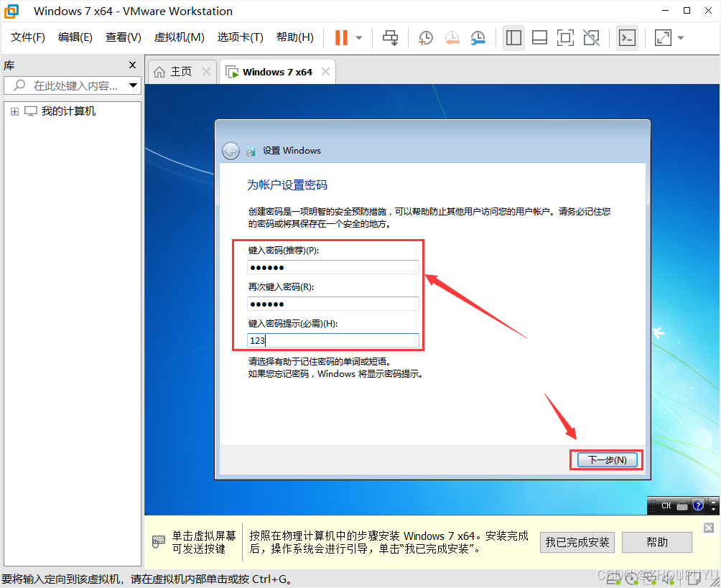Click the Unity mode icon

click(x=591, y=38)
